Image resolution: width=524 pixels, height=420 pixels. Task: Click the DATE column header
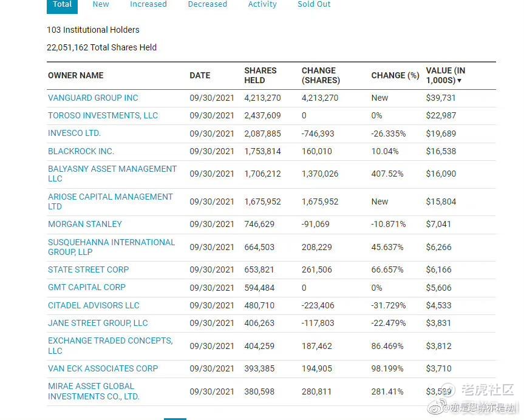[x=200, y=75]
